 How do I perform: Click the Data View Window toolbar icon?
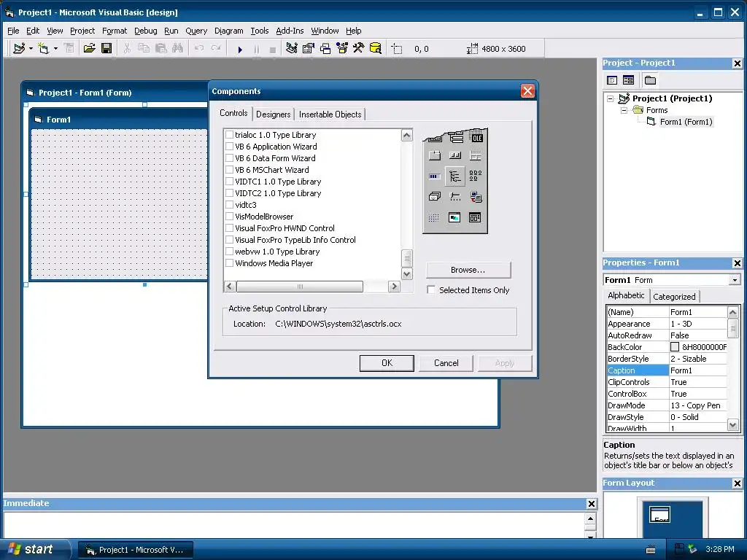(x=376, y=49)
